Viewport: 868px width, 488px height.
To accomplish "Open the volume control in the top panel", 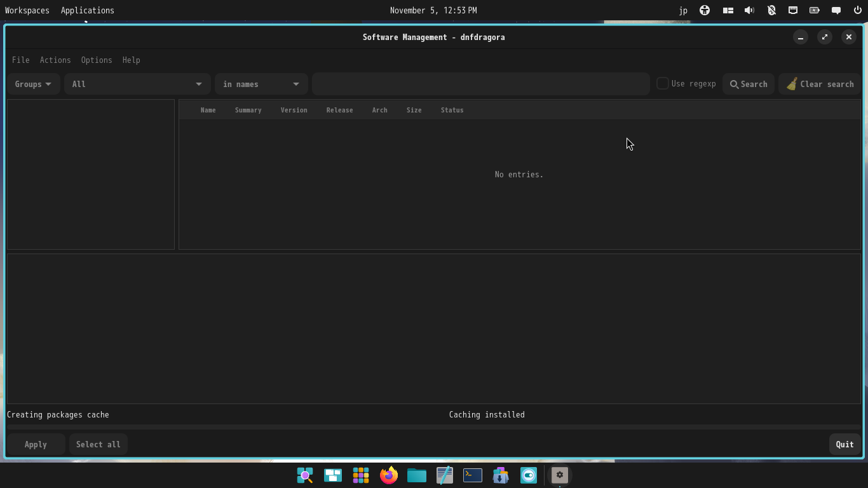I will click(x=750, y=10).
